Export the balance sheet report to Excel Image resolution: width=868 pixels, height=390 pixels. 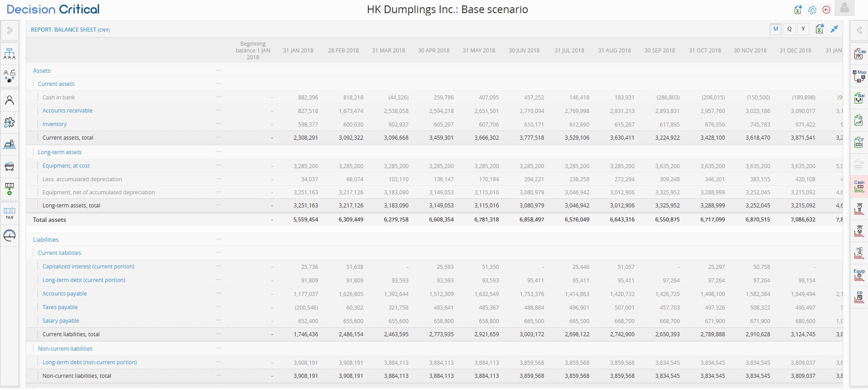tap(820, 29)
